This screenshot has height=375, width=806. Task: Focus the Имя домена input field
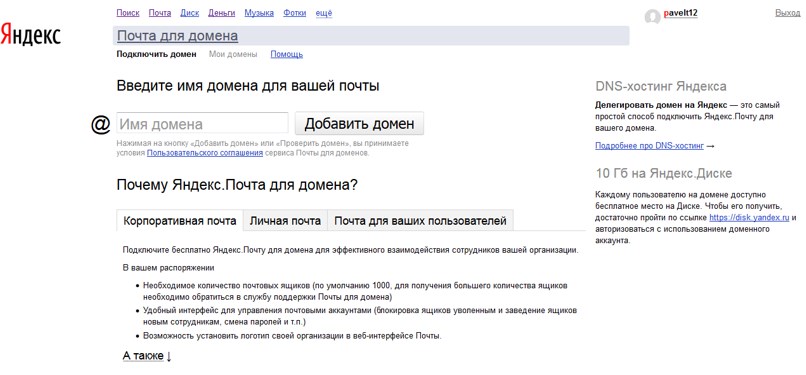coord(203,124)
